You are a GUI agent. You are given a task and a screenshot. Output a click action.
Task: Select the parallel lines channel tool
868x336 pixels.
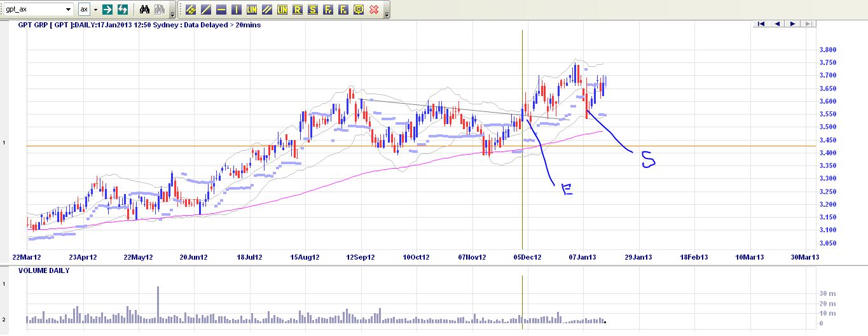(267, 10)
